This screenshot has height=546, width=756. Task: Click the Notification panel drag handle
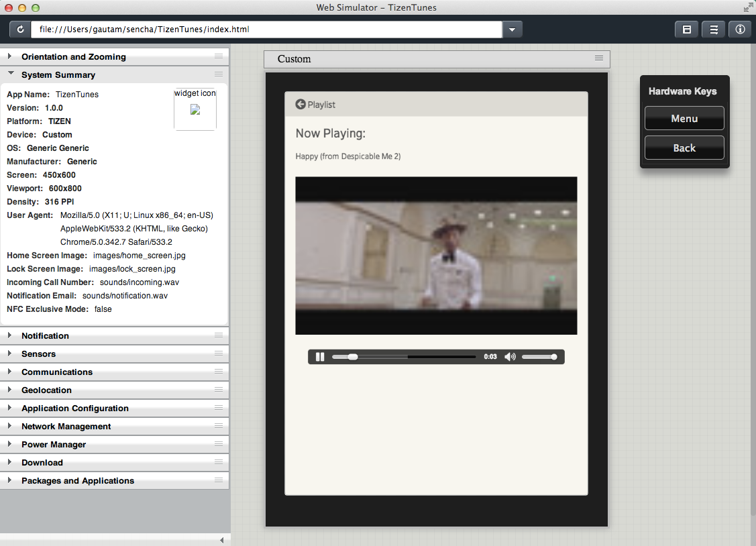click(219, 335)
